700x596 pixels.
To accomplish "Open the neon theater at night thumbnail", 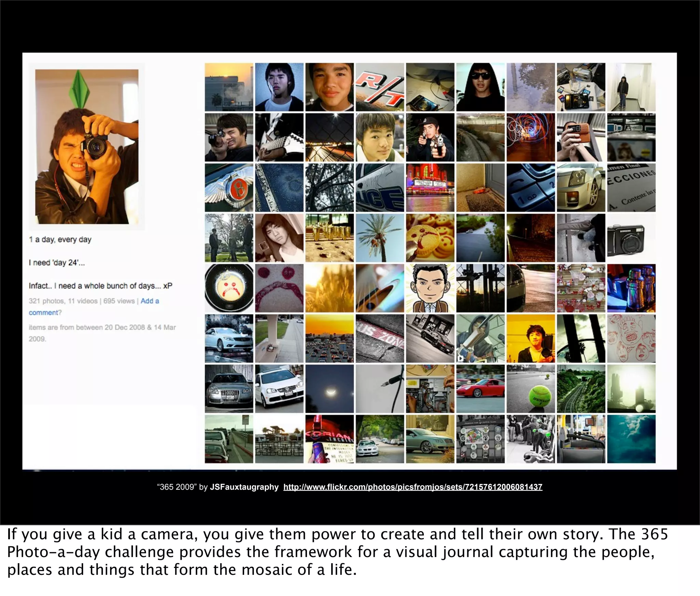I will [430, 187].
